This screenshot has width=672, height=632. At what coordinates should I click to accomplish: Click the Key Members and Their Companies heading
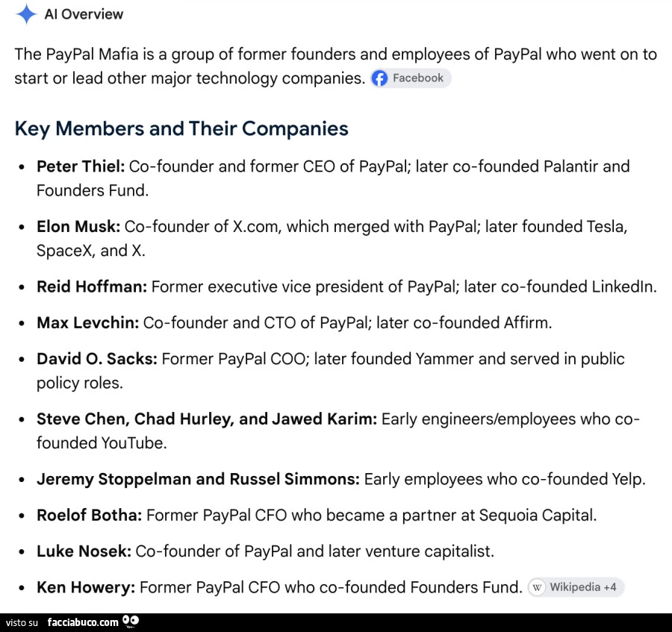(181, 128)
